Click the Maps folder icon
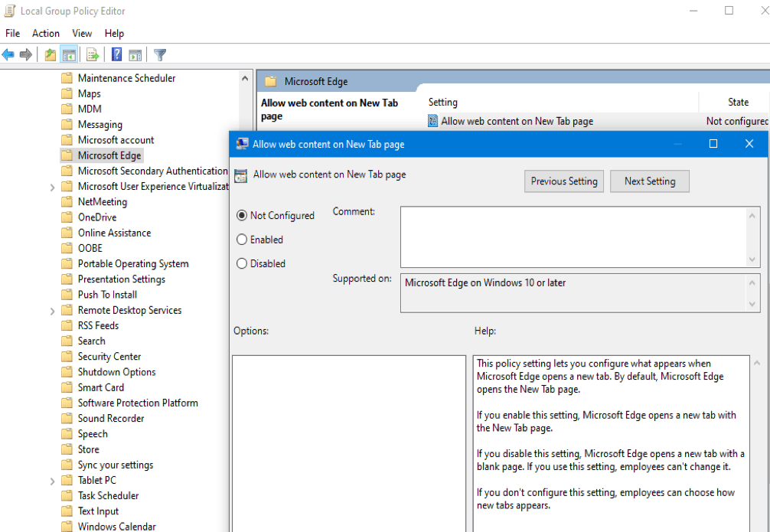The image size is (770, 532). coord(67,93)
